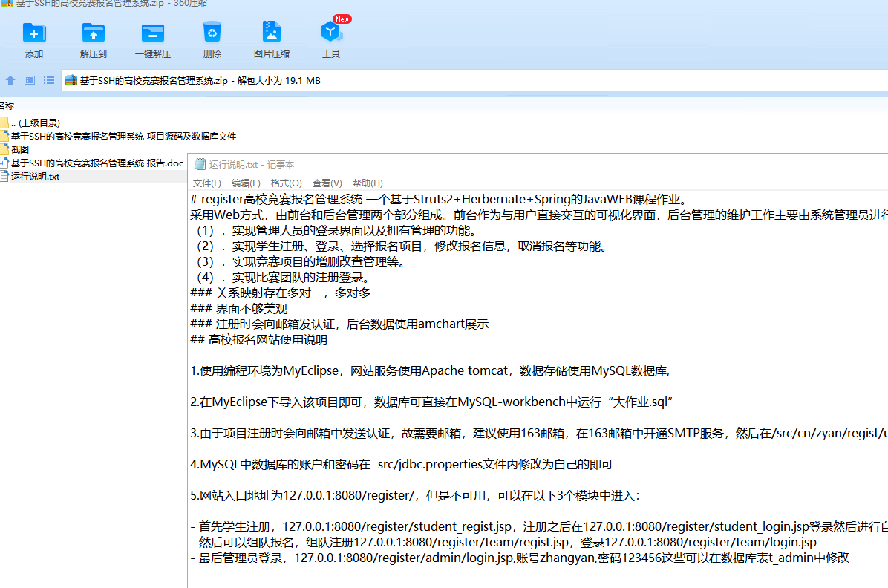Click the 名称 column header

click(7, 106)
